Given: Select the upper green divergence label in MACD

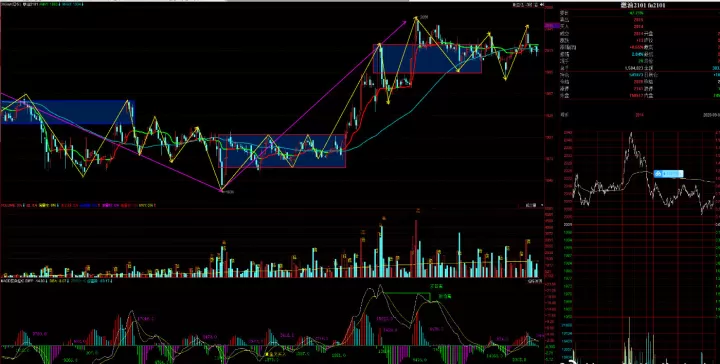Looking at the screenshot, I should pos(436,286).
